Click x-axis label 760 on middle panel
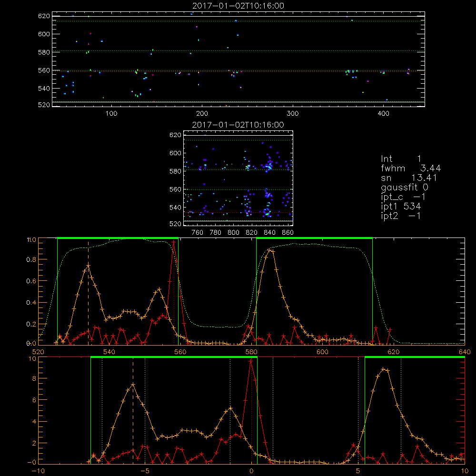This screenshot has height=476, width=476. (x=198, y=233)
